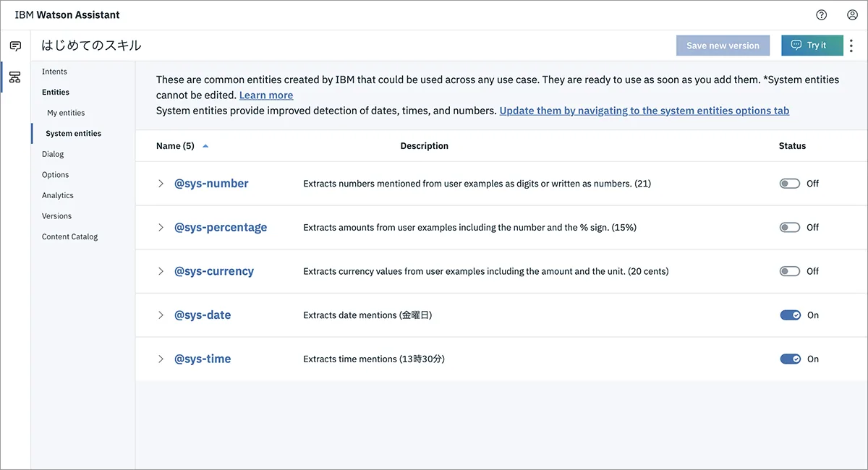
Task: Click the 'Extracts date mentions (金曜日)' description
Action: pos(367,315)
